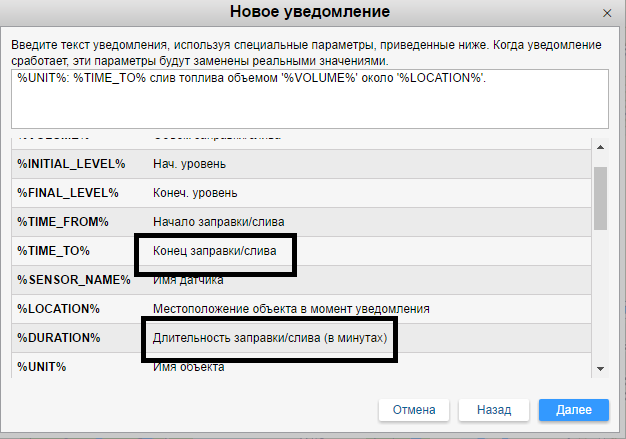Screen dimensions: 626x439
Task: Select the %UNIT% parameter in the list
Action: coord(41,367)
